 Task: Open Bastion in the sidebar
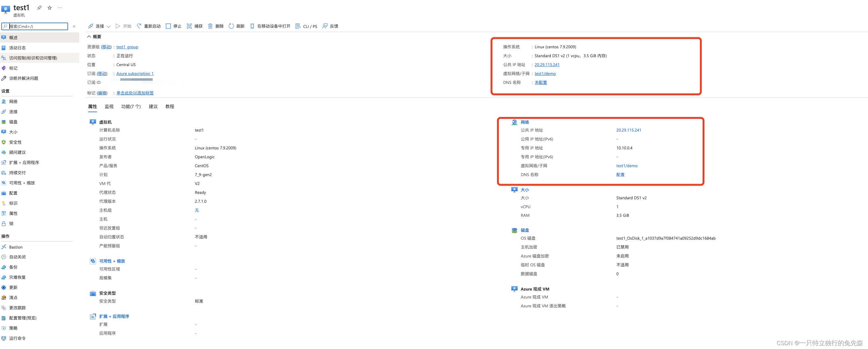pyautogui.click(x=39, y=247)
